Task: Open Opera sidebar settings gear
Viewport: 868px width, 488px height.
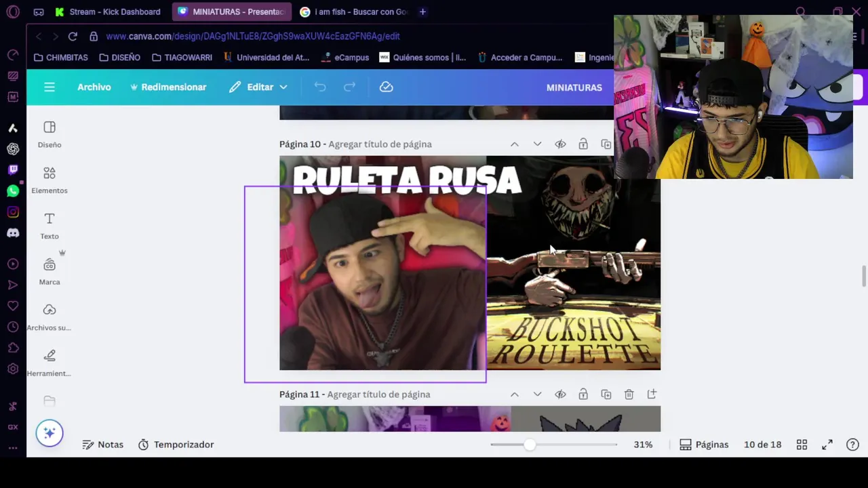Action: (13, 369)
